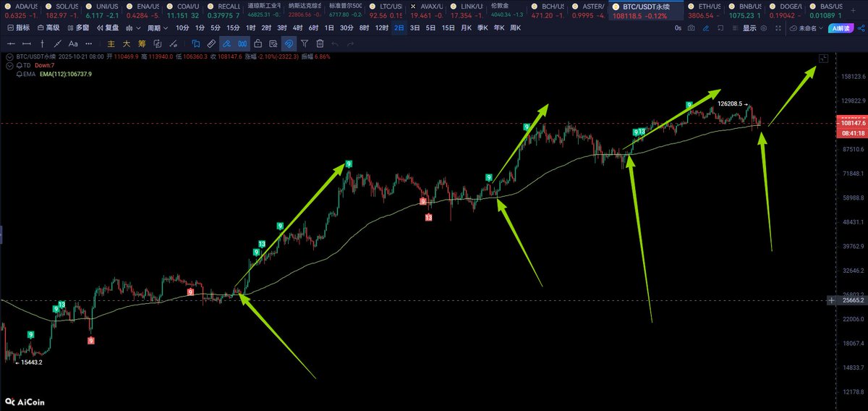This screenshot has width=868, height=411.
Task: Switch to the ETH/US tab
Action: point(706,10)
